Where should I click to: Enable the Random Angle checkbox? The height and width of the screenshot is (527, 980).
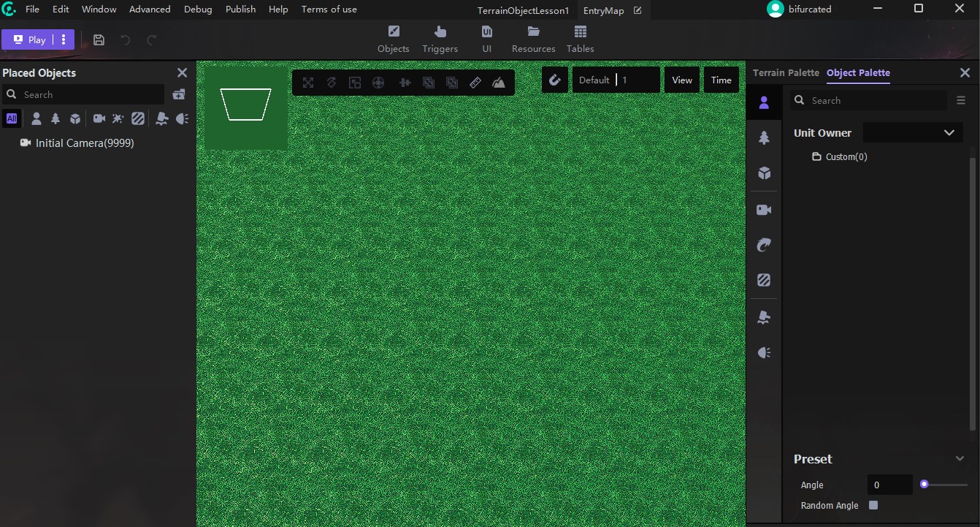point(873,505)
